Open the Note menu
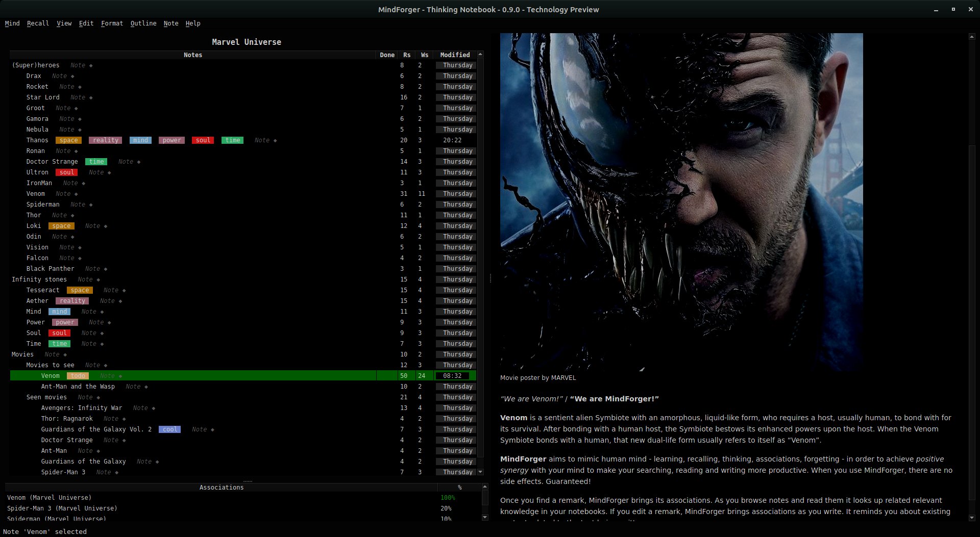This screenshot has width=980, height=537. 171,23
